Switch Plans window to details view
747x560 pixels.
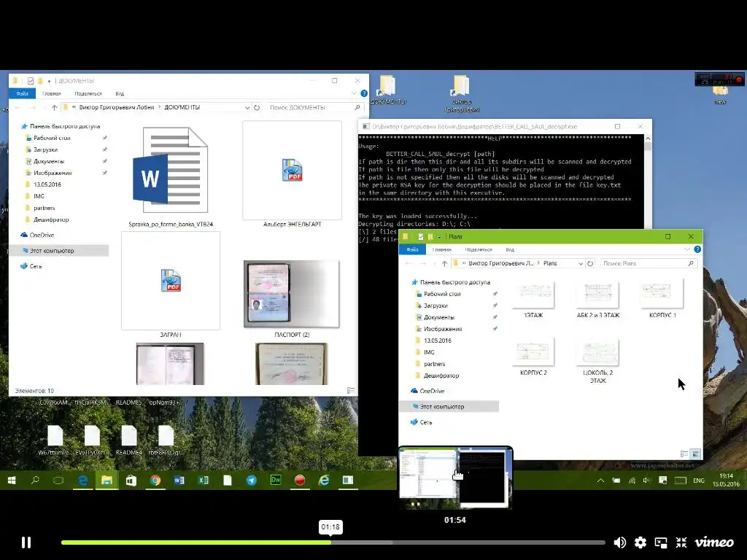[684, 454]
